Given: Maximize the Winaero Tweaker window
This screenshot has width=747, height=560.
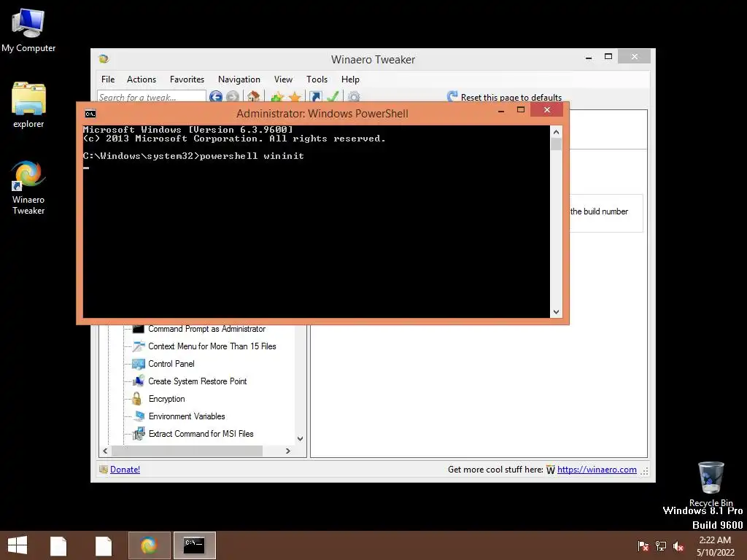Looking at the screenshot, I should click(x=608, y=57).
